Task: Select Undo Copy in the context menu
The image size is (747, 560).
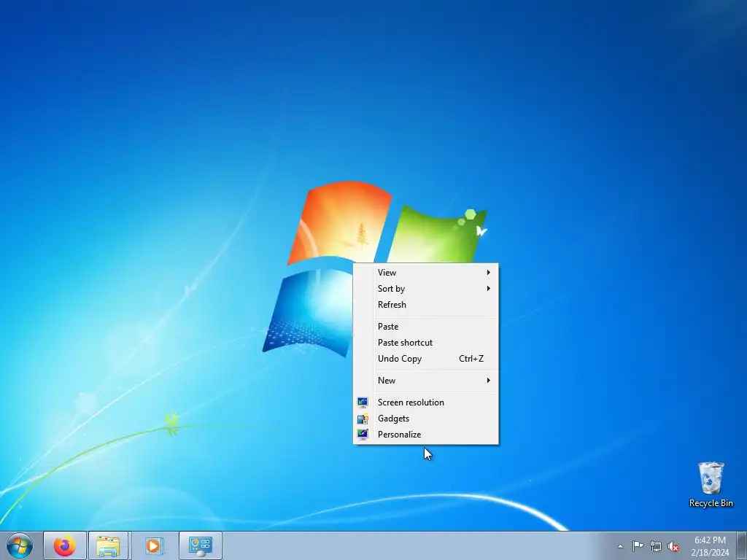Action: point(426,359)
